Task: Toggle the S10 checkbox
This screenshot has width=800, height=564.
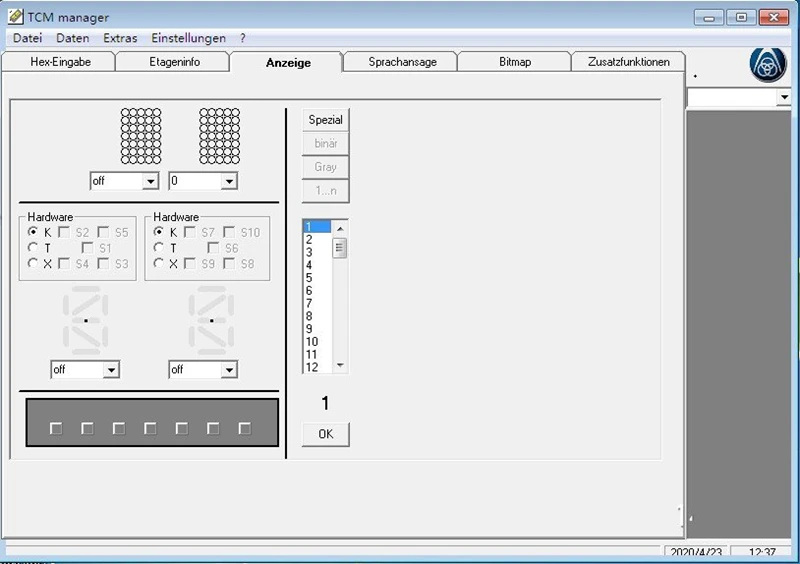Action: [x=229, y=232]
